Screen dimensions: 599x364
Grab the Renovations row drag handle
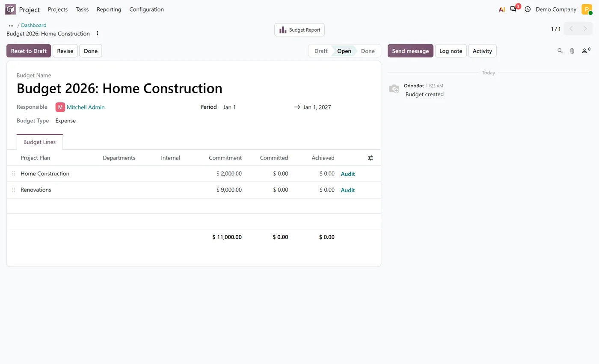[x=14, y=190]
